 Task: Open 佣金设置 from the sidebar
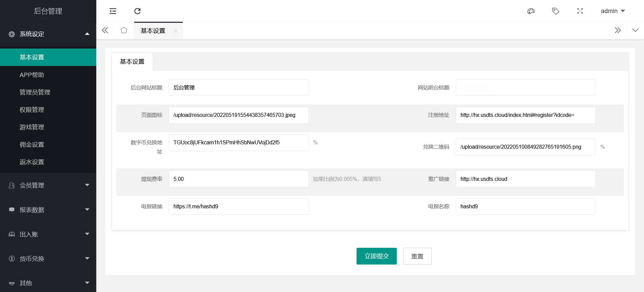tap(32, 144)
